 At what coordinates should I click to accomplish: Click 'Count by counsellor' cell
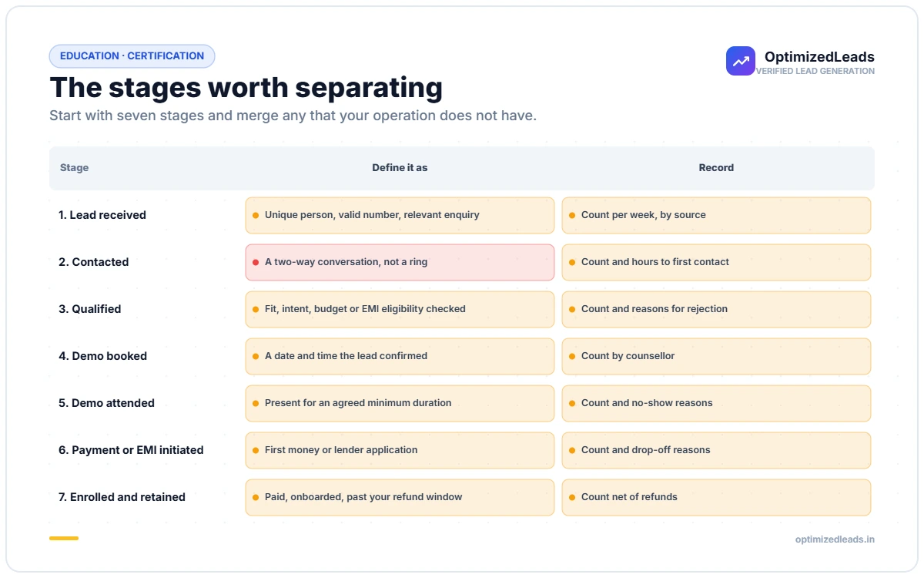[x=716, y=356]
